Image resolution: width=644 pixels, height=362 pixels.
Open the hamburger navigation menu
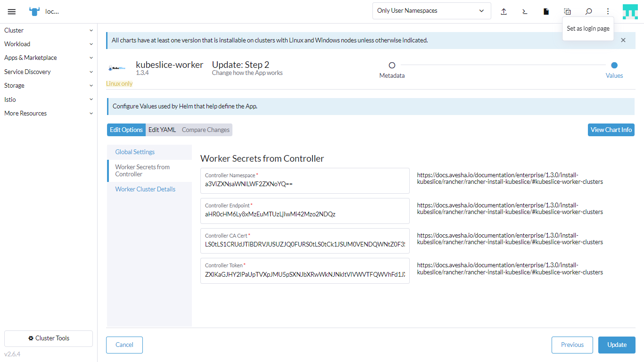tap(12, 11)
